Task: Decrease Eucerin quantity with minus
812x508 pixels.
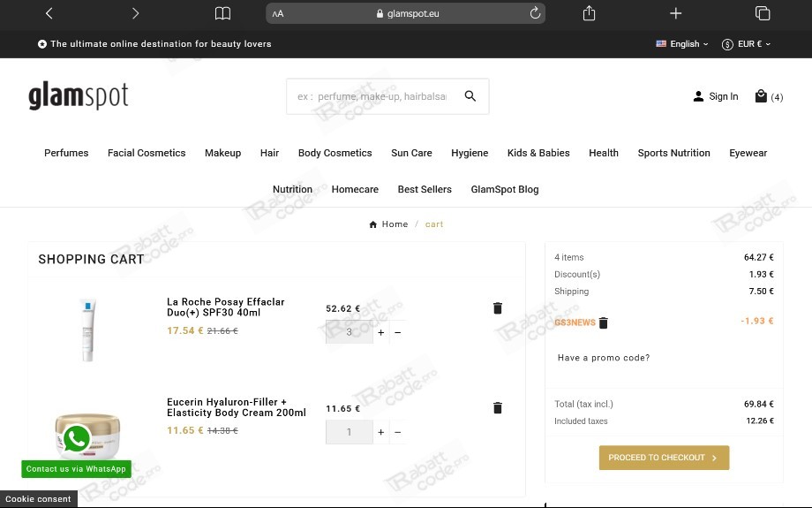Action: click(x=398, y=432)
